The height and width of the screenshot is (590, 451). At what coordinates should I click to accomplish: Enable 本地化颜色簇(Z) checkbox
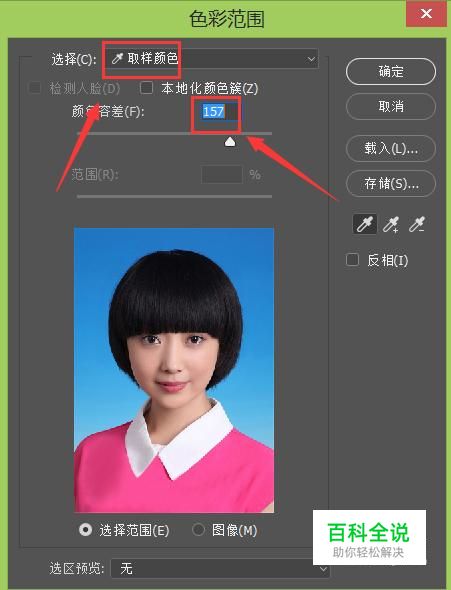tap(146, 88)
